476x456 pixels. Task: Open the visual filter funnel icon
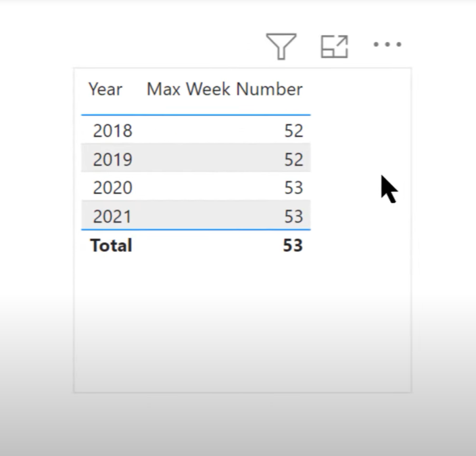coord(281,46)
